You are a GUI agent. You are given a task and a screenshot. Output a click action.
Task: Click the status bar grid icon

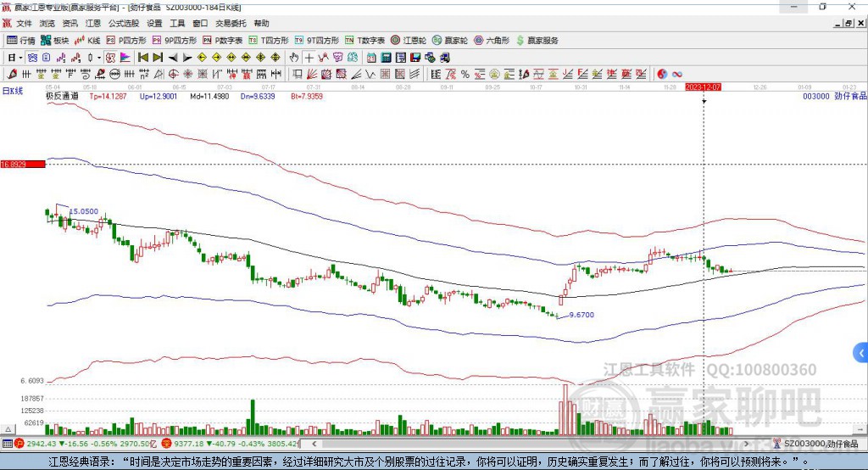[7, 444]
